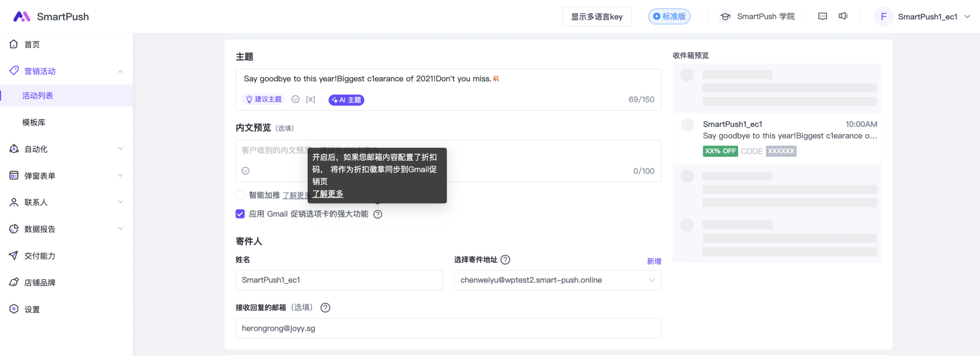Image resolution: width=980 pixels, height=356 pixels.
Task: Click the 新增 link for sender address
Action: click(654, 261)
